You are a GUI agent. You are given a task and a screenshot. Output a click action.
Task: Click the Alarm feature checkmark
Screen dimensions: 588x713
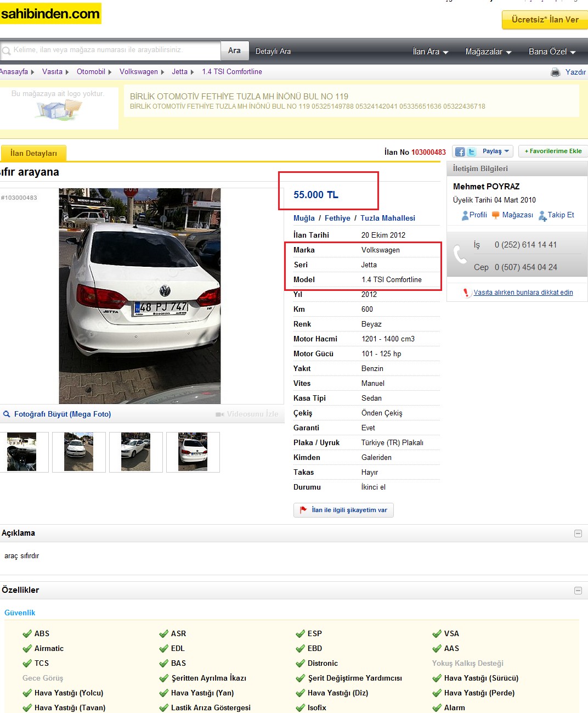click(437, 708)
